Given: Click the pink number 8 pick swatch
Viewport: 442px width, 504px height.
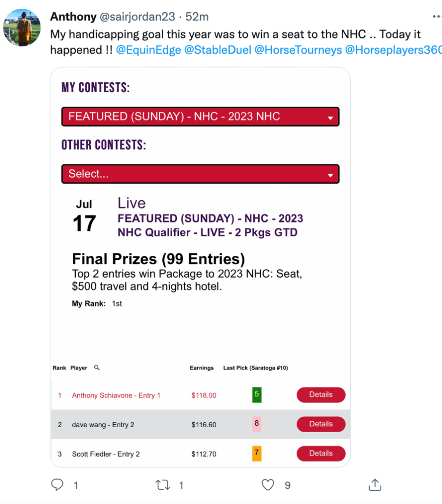Looking at the screenshot, I should [x=257, y=424].
